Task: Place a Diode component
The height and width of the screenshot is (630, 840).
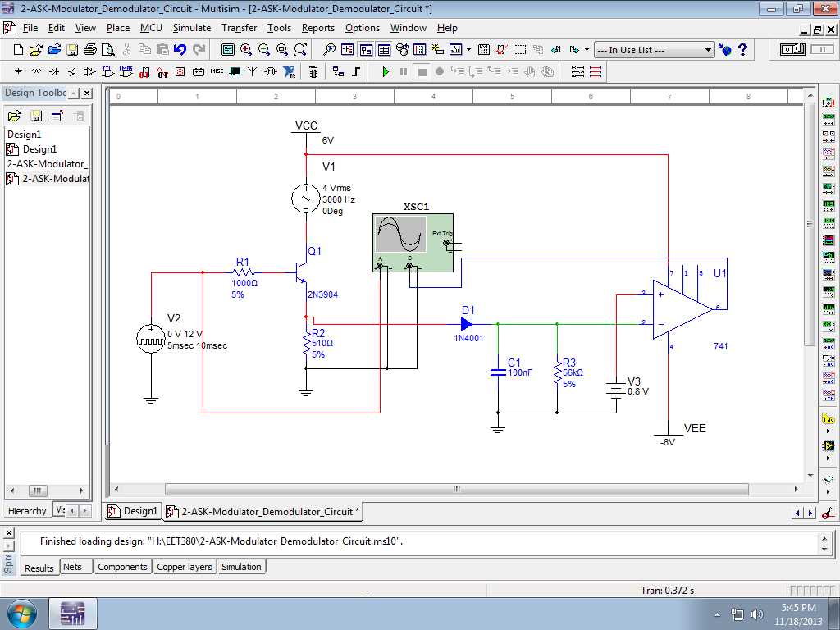Action: [x=54, y=71]
